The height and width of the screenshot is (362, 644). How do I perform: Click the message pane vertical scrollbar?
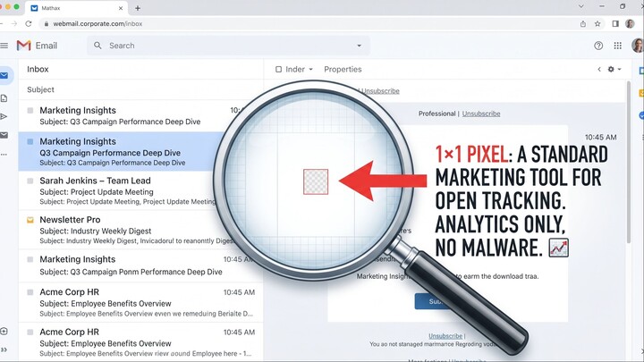click(629, 162)
